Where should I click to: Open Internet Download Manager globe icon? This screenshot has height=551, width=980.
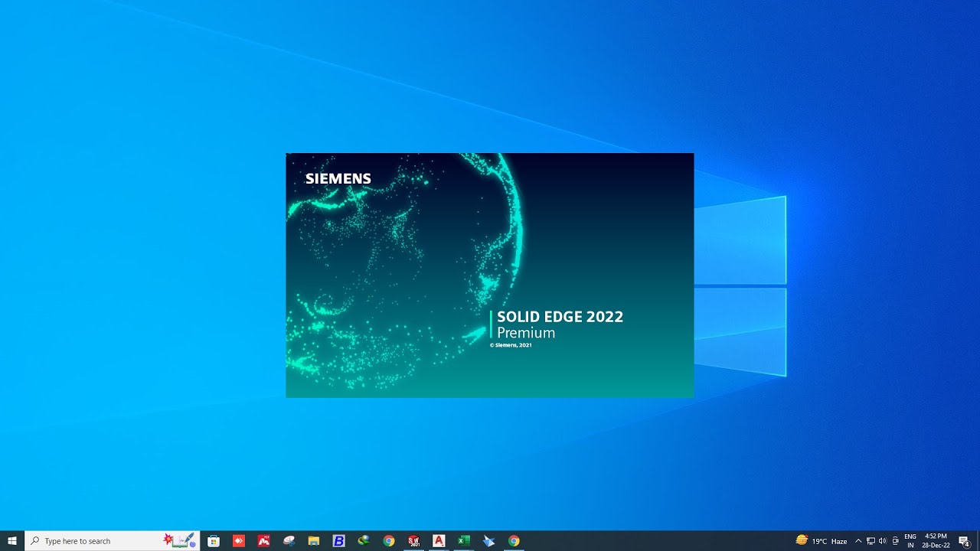click(x=364, y=541)
